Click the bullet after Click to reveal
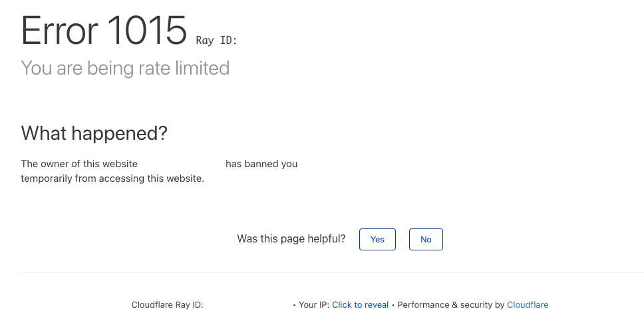The width and height of the screenshot is (644, 331). [x=393, y=305]
